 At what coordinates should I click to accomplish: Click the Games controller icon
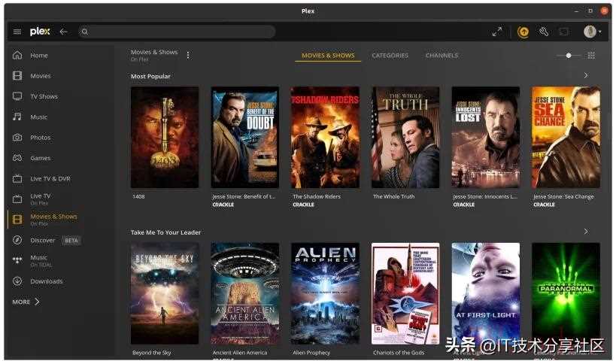click(17, 158)
